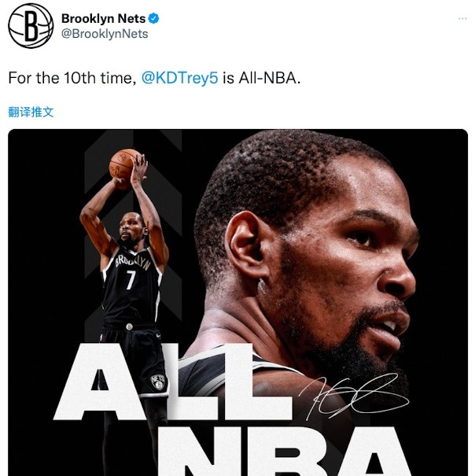Click the circular B logo on waistband
This screenshot has height=476, width=475.
129,327
